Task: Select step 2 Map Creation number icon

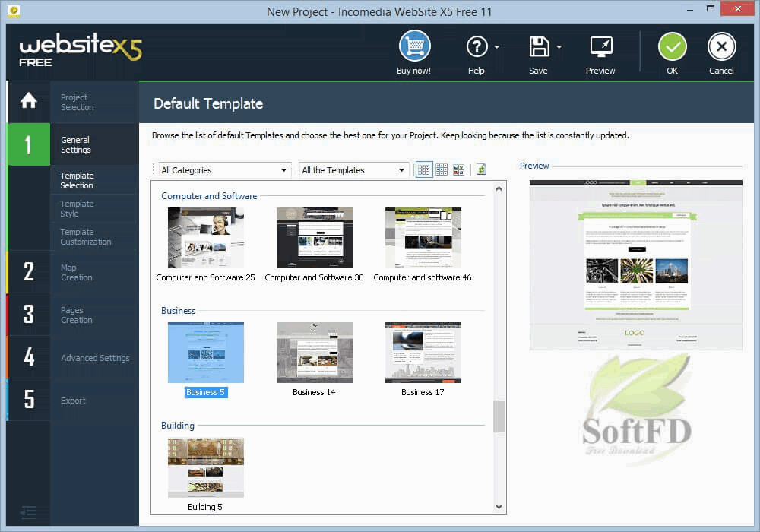Action: point(29,272)
